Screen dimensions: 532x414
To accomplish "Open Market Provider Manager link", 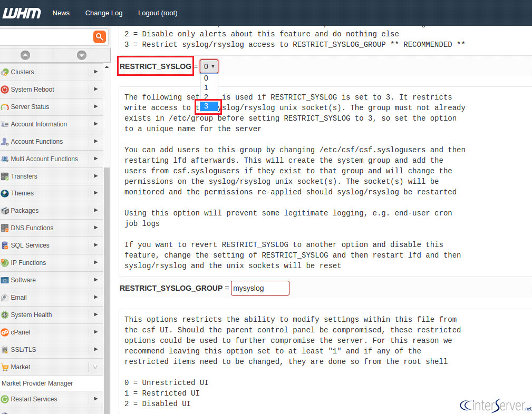I will pyautogui.click(x=37, y=383).
